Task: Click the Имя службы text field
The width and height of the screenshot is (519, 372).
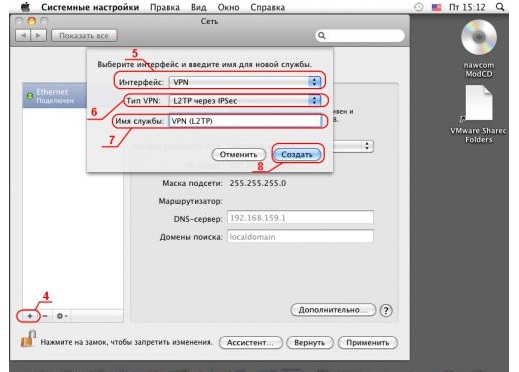Action: click(x=246, y=121)
